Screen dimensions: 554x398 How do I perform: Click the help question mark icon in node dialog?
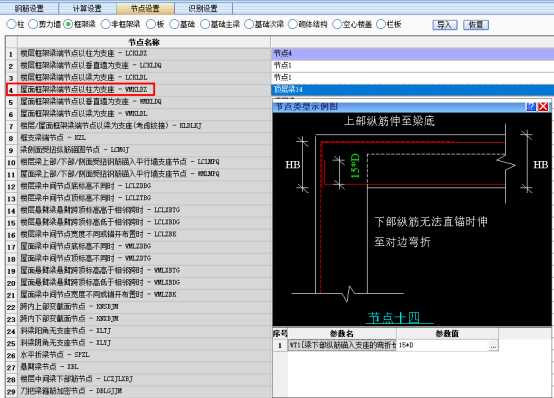531,106
